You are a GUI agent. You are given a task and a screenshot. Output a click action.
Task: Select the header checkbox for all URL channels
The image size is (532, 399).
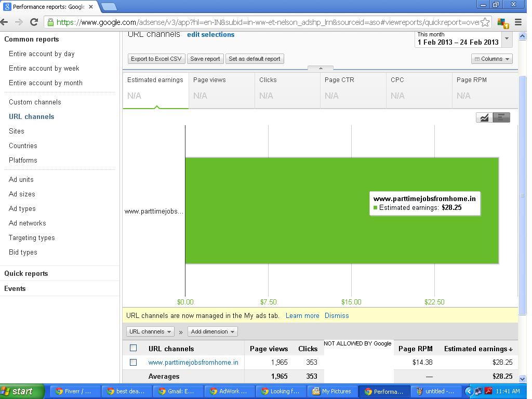(134, 348)
